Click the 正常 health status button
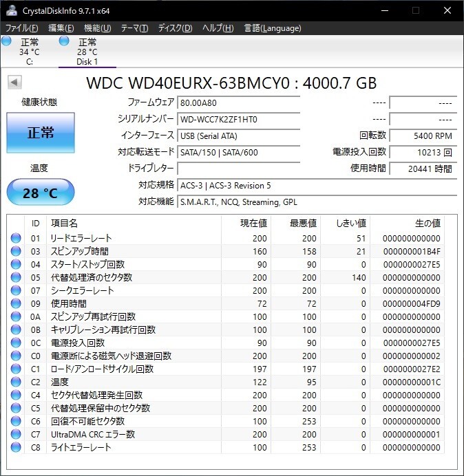Screen dimensions: 464x476 [x=41, y=133]
